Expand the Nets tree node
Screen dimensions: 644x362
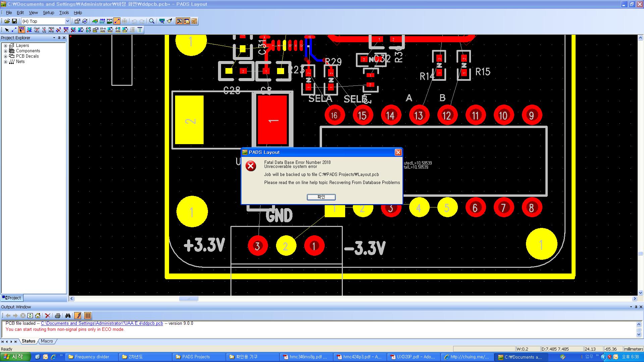click(x=5, y=62)
